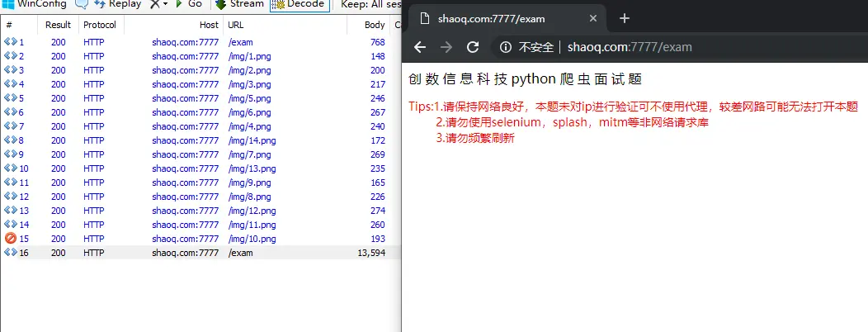Image resolution: width=868 pixels, height=332 pixels.
Task: Select the icon of session 13
Action: (x=10, y=211)
